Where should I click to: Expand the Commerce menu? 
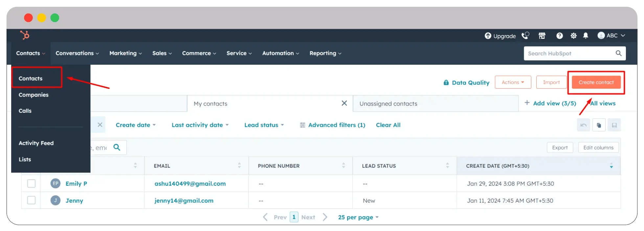pyautogui.click(x=199, y=53)
